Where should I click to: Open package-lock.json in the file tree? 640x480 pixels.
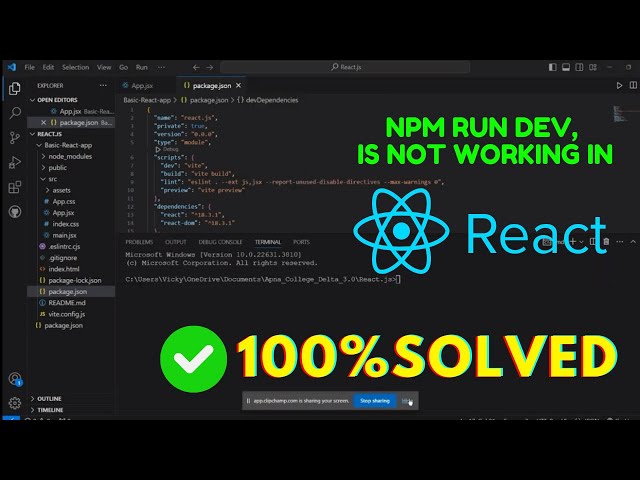(71, 280)
